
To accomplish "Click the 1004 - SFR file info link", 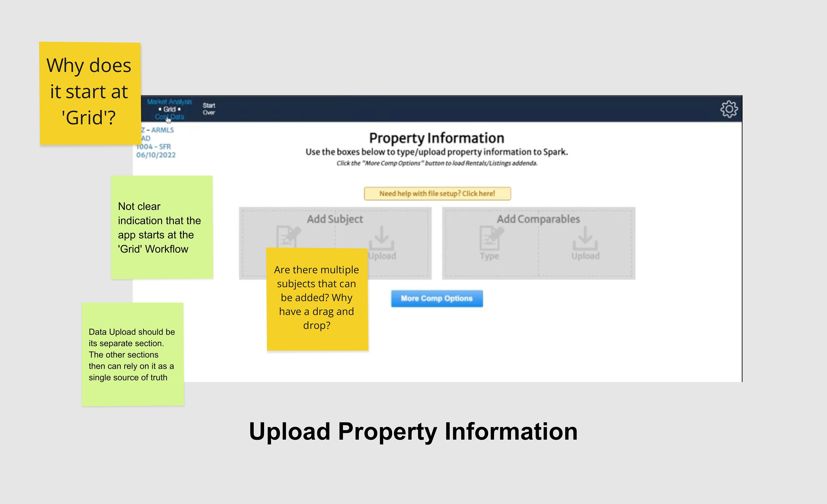I will (154, 147).
